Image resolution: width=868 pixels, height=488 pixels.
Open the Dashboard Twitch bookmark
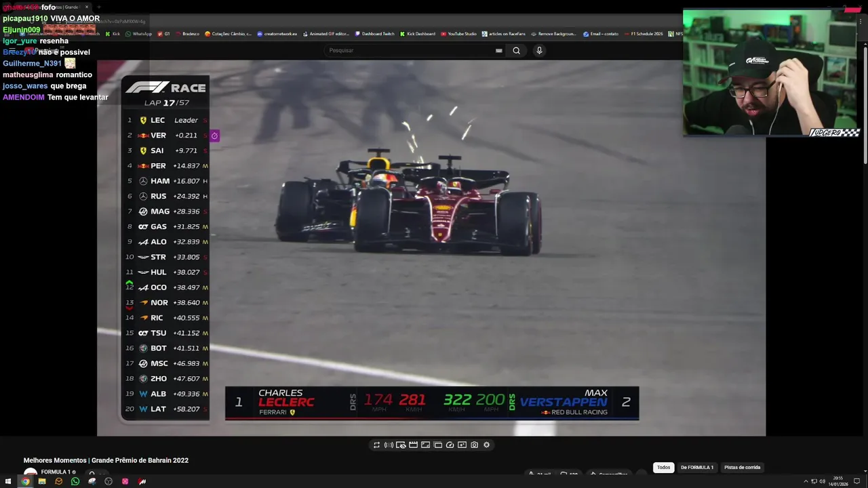(x=374, y=33)
